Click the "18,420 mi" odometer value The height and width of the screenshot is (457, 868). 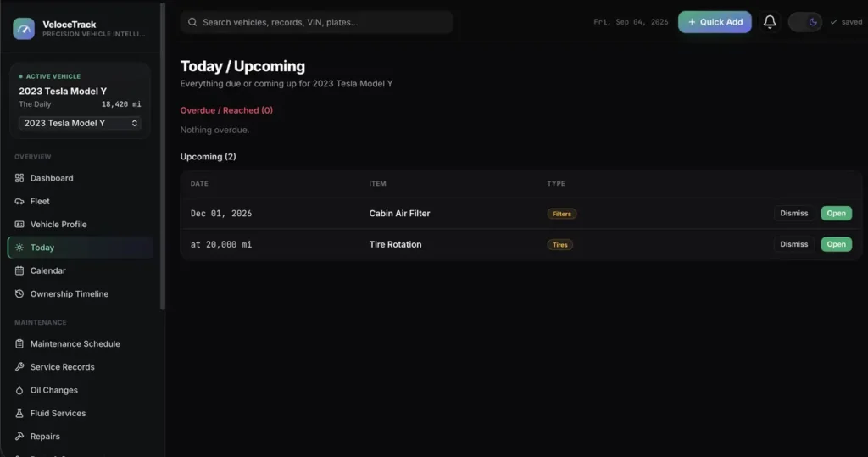(121, 104)
